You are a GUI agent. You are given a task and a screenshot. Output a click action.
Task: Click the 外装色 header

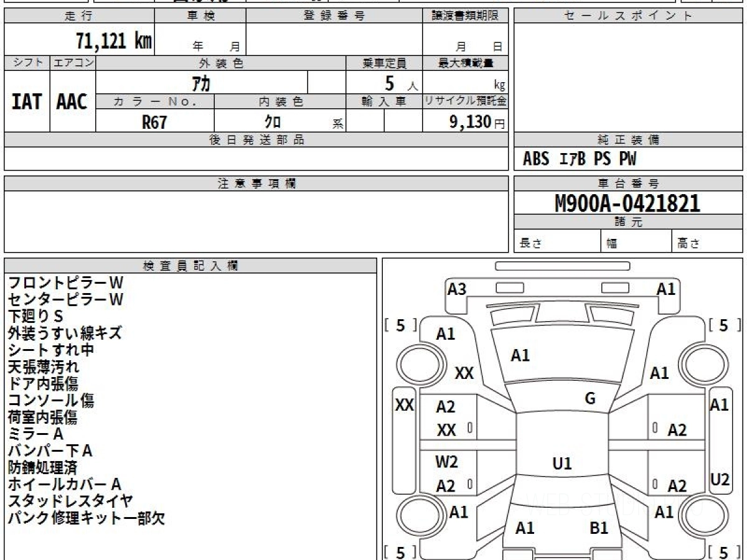click(x=221, y=63)
